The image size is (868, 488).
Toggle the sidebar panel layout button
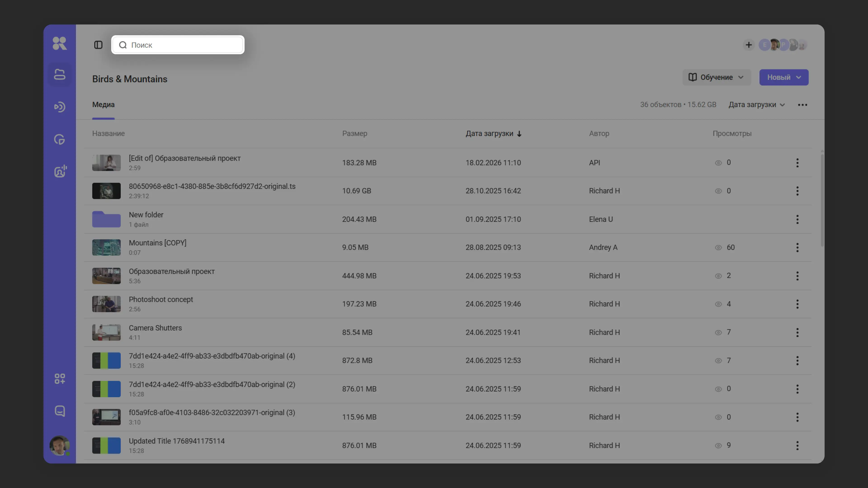click(x=98, y=45)
